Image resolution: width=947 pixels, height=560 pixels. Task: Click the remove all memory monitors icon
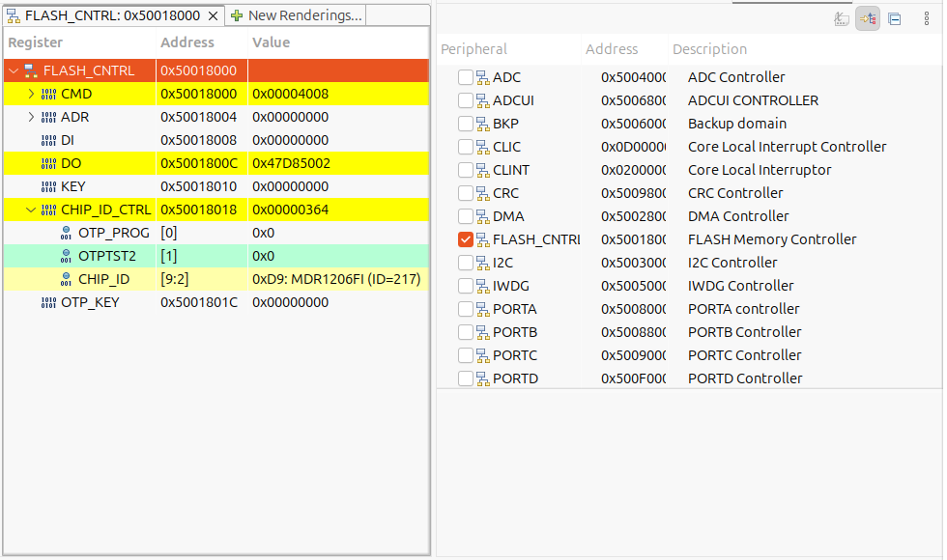tap(842, 18)
